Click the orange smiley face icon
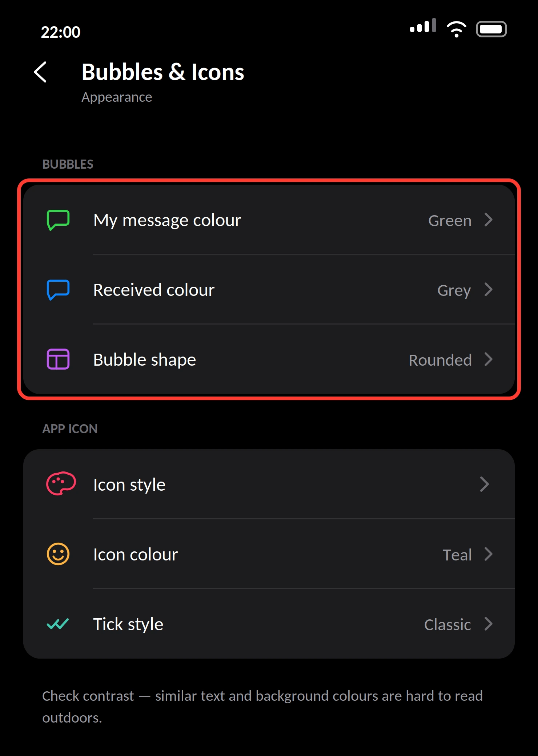538x756 pixels. pyautogui.click(x=58, y=554)
